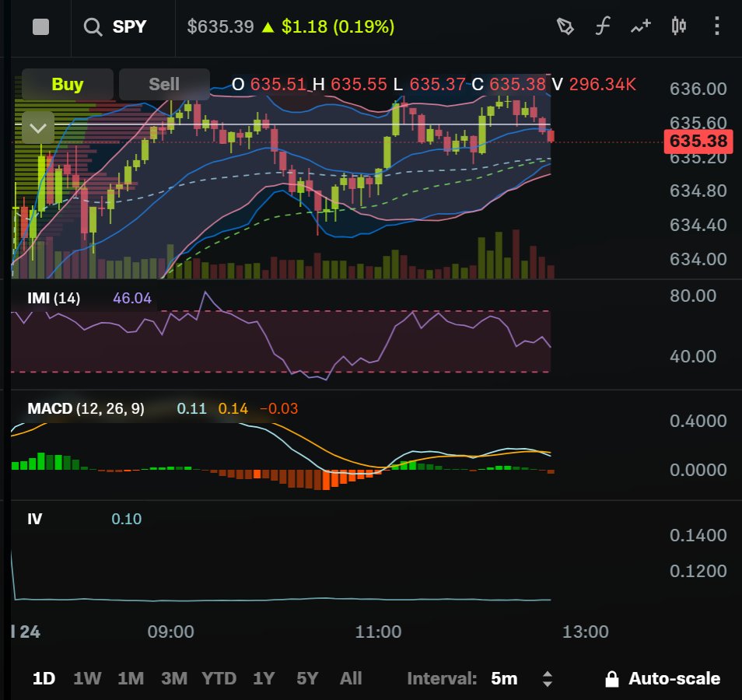
Task: Click the MACD signal value 0.14
Action: (x=233, y=408)
